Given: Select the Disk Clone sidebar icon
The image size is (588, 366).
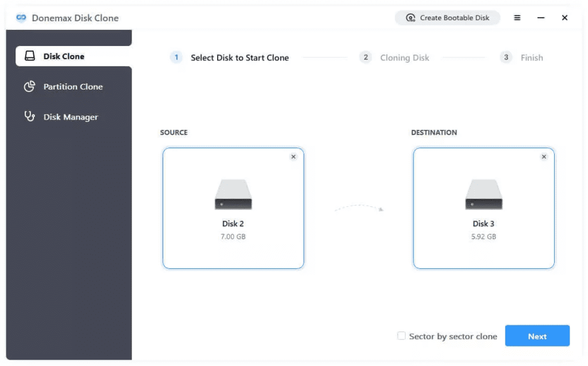Looking at the screenshot, I should coord(31,56).
